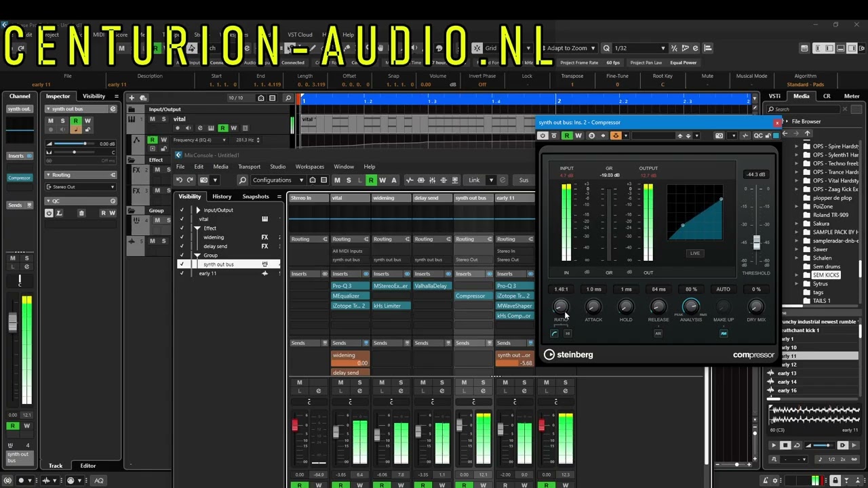Click stop in the Media preview player

click(x=785, y=445)
